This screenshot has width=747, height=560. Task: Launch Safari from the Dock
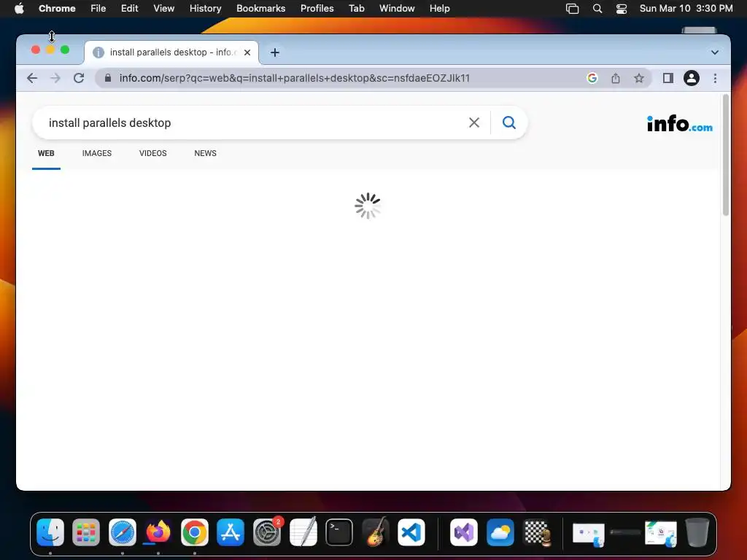(123, 532)
